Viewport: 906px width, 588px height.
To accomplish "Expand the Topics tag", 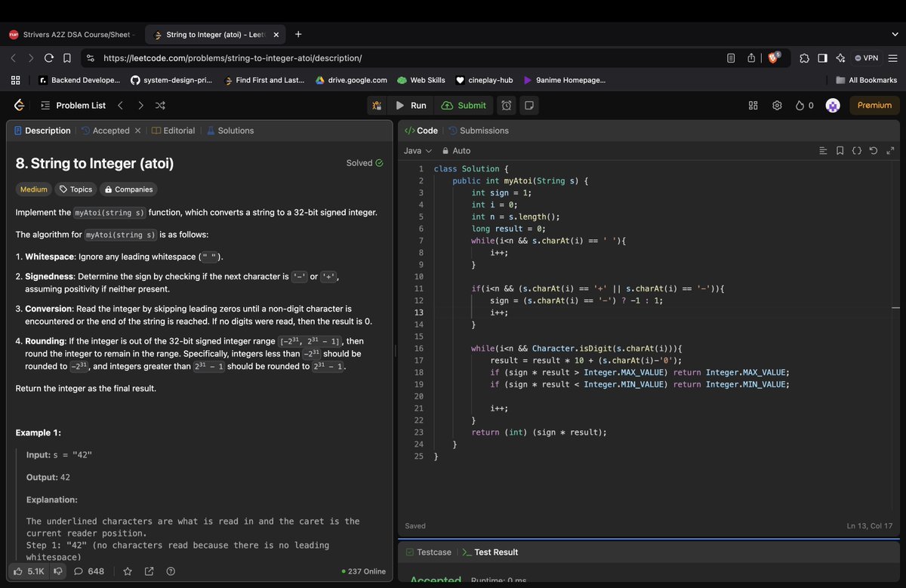I will 75,189.
